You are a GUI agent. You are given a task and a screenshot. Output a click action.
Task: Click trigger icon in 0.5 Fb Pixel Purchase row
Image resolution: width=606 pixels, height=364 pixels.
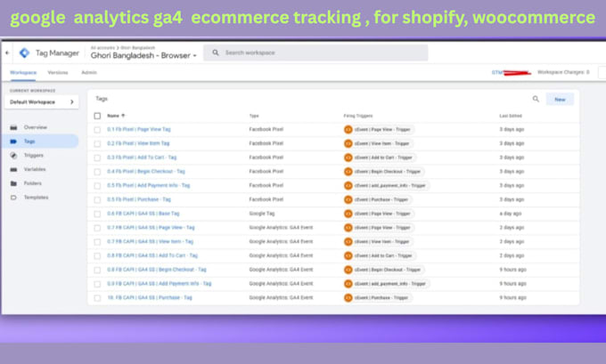(348, 199)
